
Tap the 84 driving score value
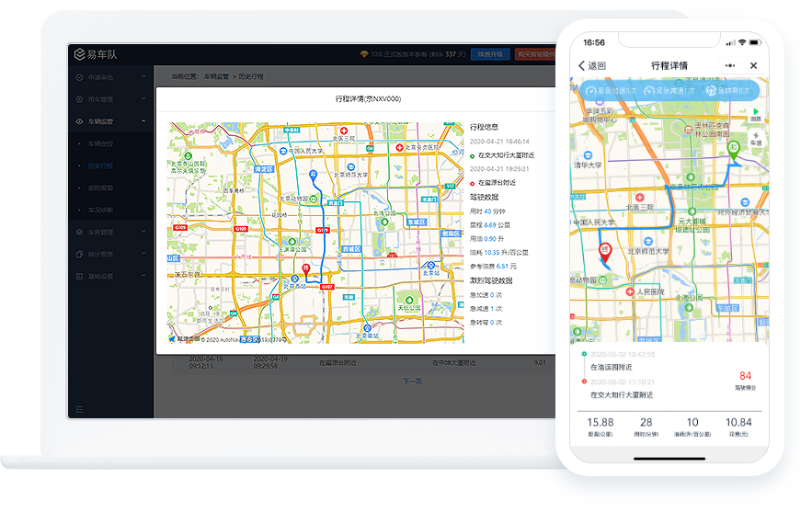point(745,376)
